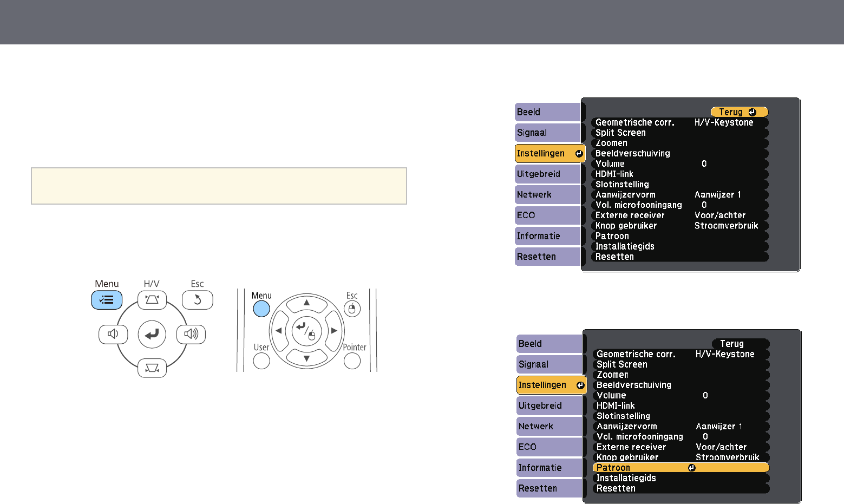Select Resetten list row in menu with Terug highlighted
Viewport: 844px width, 504px height.
click(x=680, y=257)
